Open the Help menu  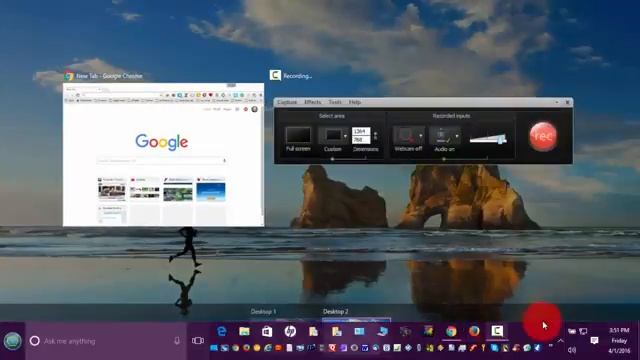point(355,102)
